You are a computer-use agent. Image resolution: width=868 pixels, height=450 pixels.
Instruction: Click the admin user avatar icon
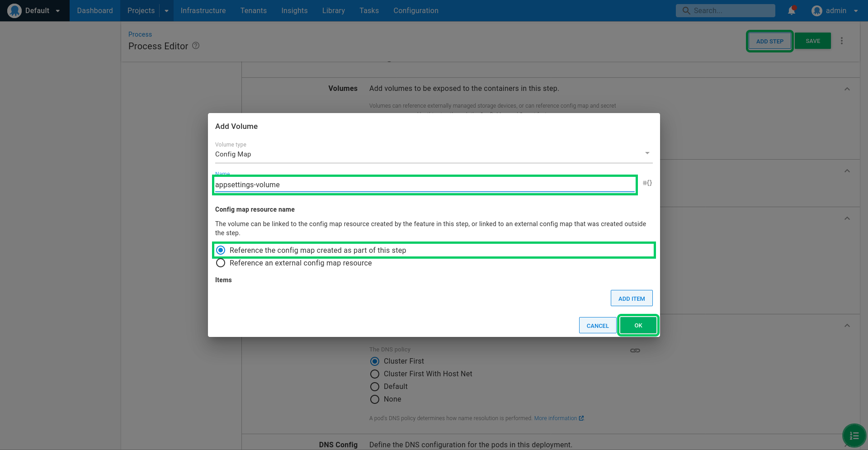click(816, 10)
